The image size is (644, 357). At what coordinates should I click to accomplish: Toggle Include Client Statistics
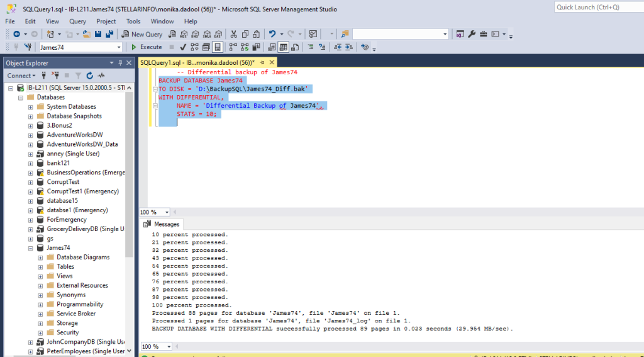pyautogui.click(x=257, y=47)
